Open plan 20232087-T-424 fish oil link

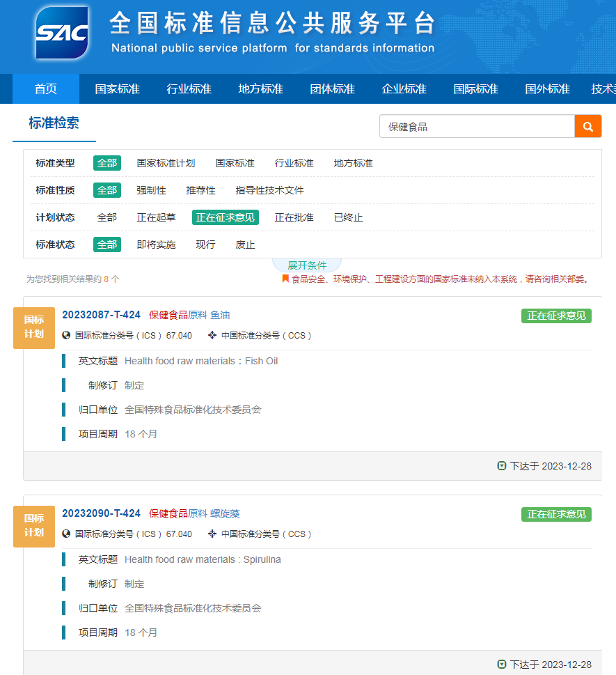tap(101, 315)
